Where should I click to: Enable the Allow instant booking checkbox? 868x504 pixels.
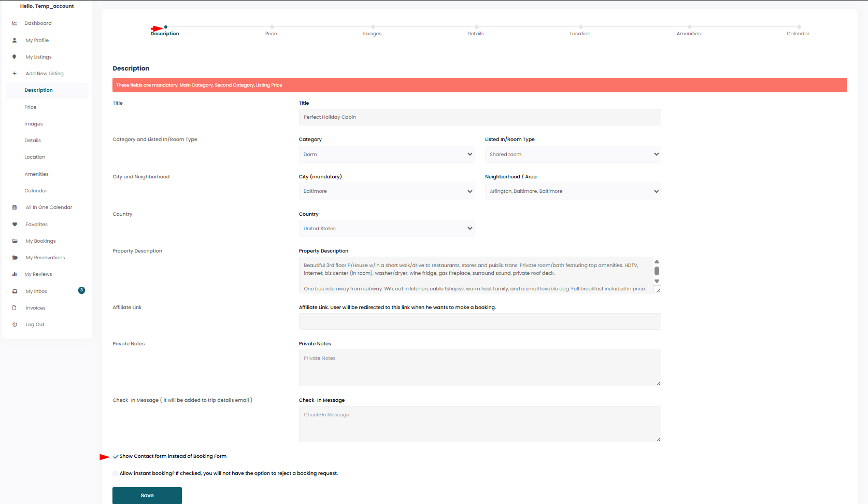pos(115,473)
